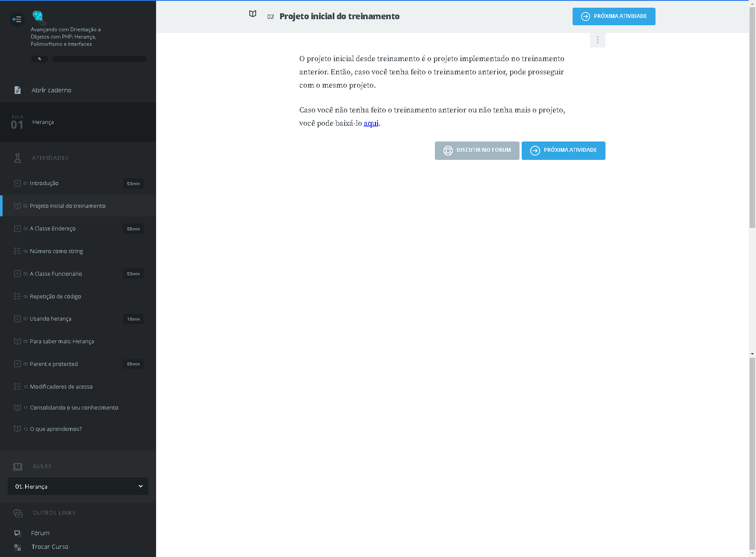This screenshot has width=756, height=557.
Task: Click the Fórum chat icon
Action: (x=18, y=533)
